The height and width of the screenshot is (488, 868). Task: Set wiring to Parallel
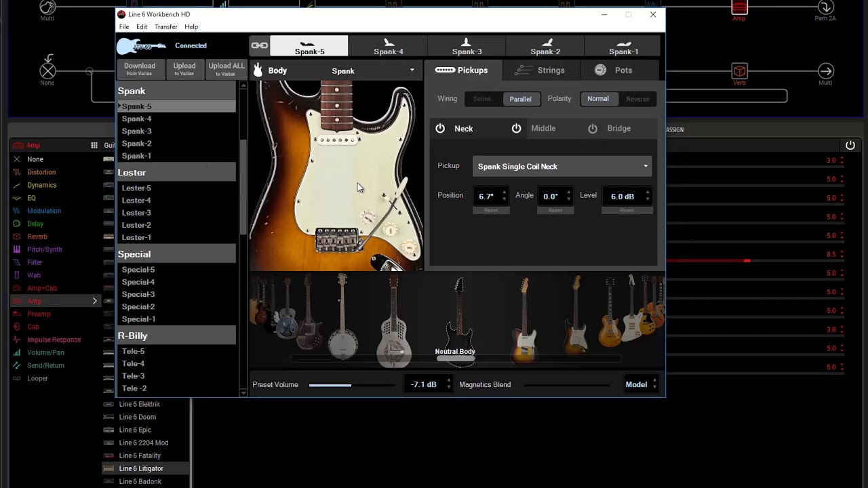[520, 99]
